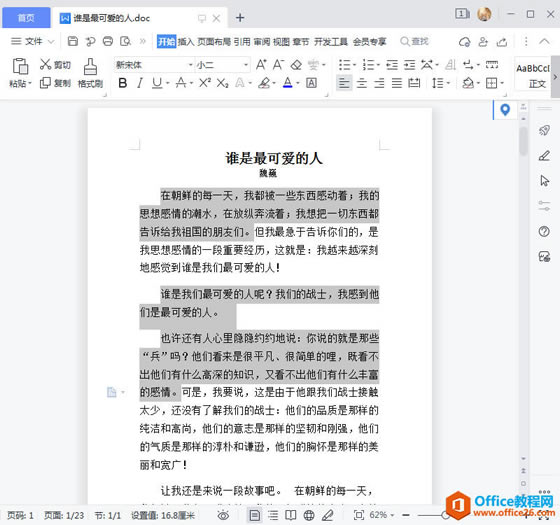
Task: Click the Cut (剪切) scissors icon
Action: 45,64
